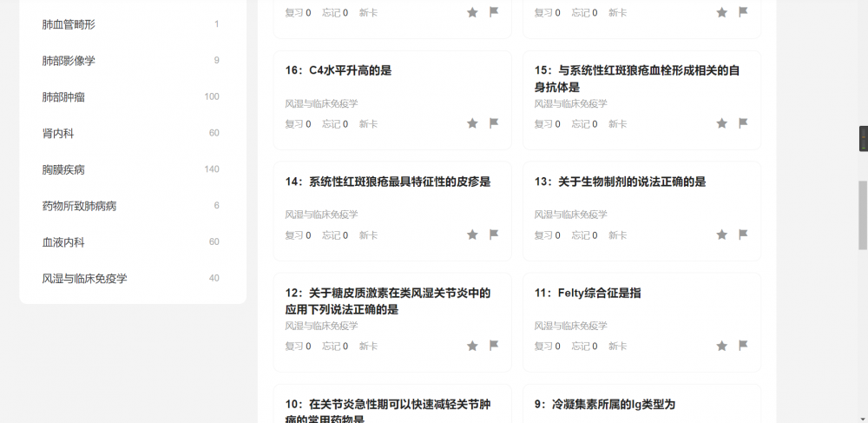Image resolution: width=868 pixels, height=423 pixels.
Task: Star card 12 about 糖皮质激素
Action: [472, 346]
